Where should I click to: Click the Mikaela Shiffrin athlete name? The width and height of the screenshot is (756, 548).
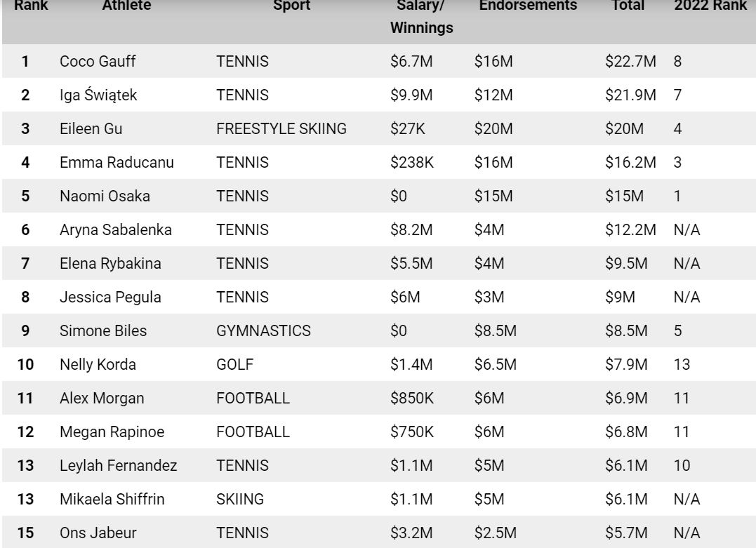tap(112, 499)
